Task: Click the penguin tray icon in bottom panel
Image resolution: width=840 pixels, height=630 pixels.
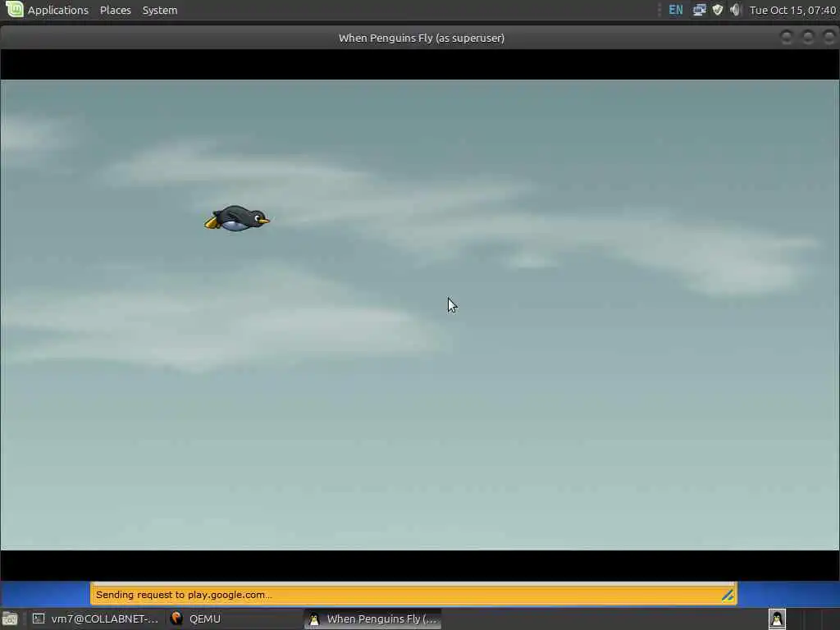Action: [777, 619]
